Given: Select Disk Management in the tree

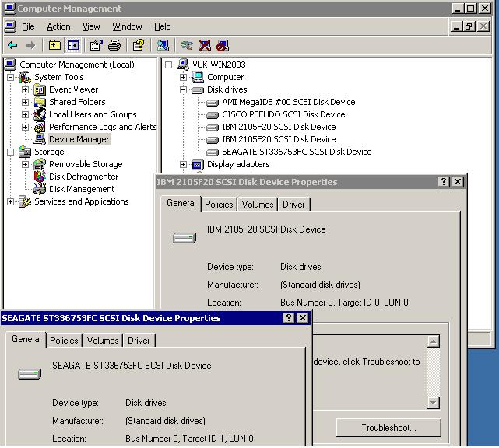Looking at the screenshot, I should (82, 189).
